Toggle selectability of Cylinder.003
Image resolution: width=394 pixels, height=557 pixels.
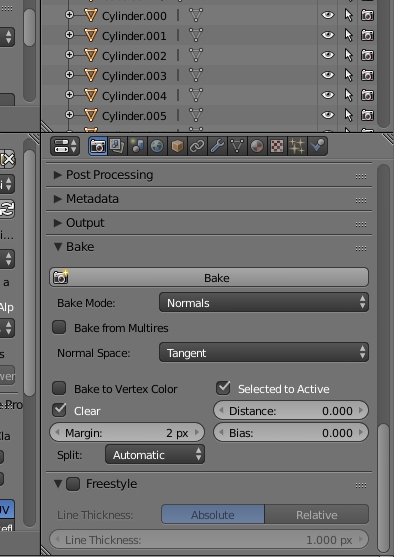click(x=349, y=75)
